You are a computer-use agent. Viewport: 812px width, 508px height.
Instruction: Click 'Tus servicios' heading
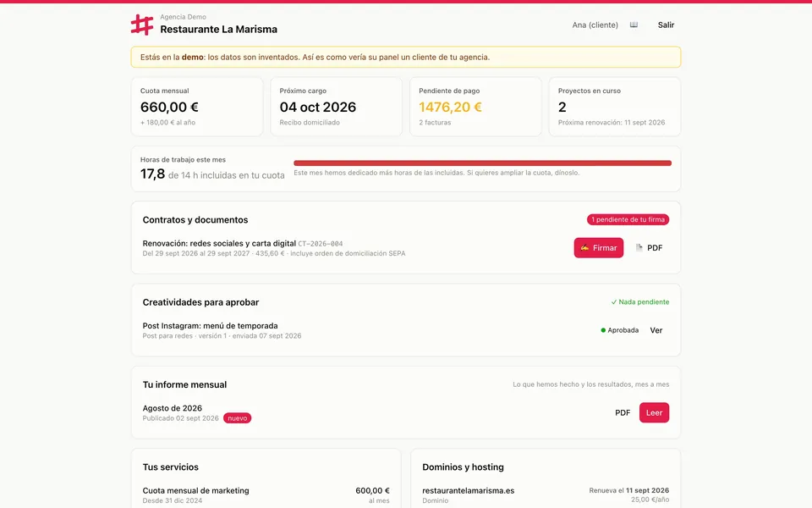[x=171, y=467]
